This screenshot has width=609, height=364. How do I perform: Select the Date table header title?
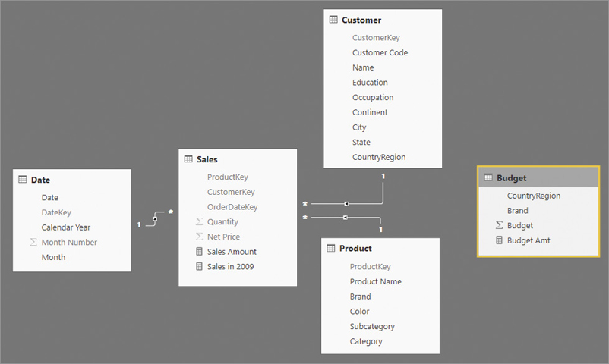pos(40,180)
